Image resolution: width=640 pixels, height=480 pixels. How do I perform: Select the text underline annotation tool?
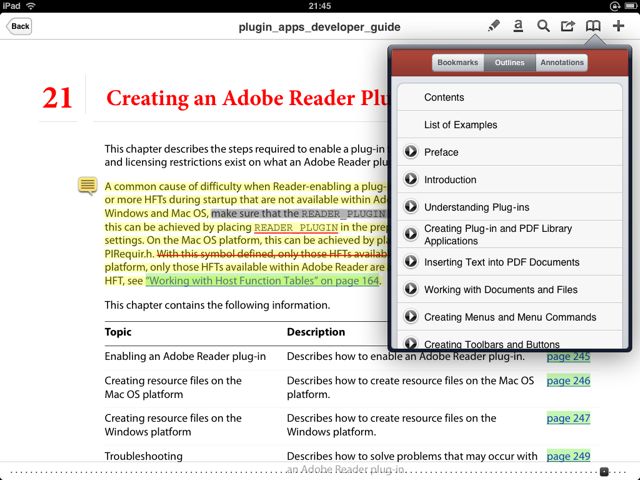coord(518,26)
